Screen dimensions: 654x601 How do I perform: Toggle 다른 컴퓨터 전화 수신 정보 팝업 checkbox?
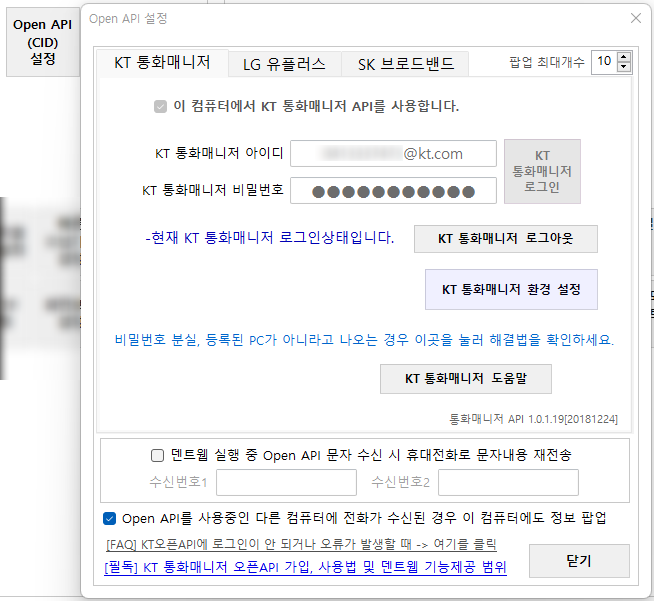[109, 518]
